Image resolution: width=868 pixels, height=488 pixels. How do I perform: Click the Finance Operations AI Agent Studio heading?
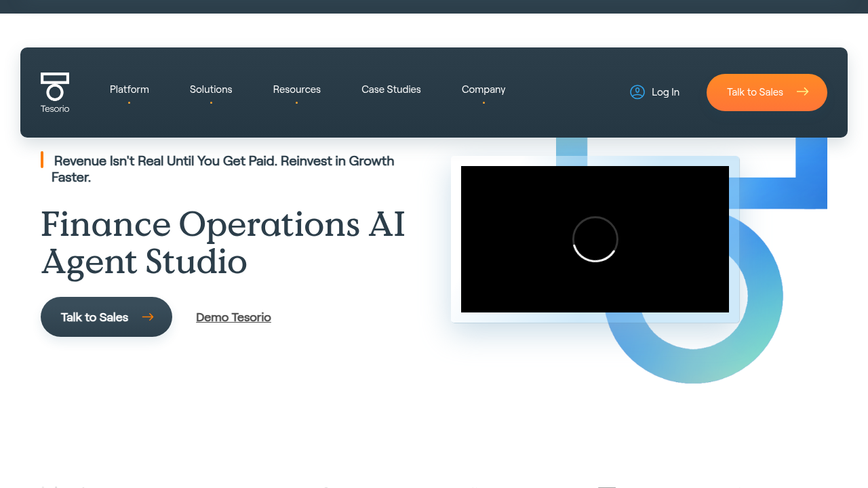[x=223, y=243]
